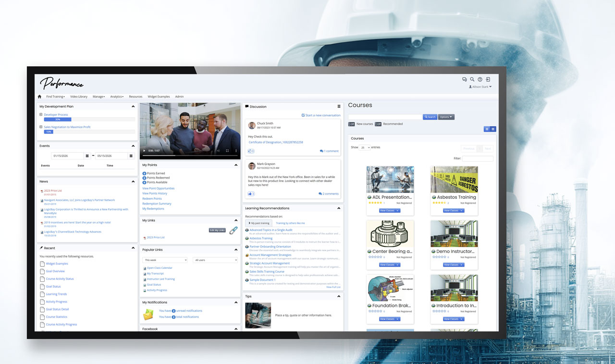Image resolution: width=615 pixels, height=364 pixels.
Task: Open the course search Options dropdown
Action: 446,117
